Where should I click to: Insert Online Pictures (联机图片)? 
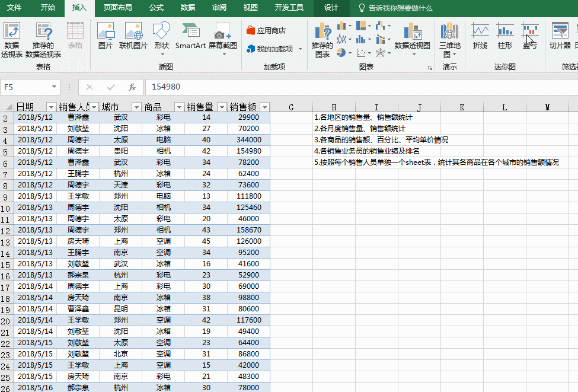click(x=133, y=36)
